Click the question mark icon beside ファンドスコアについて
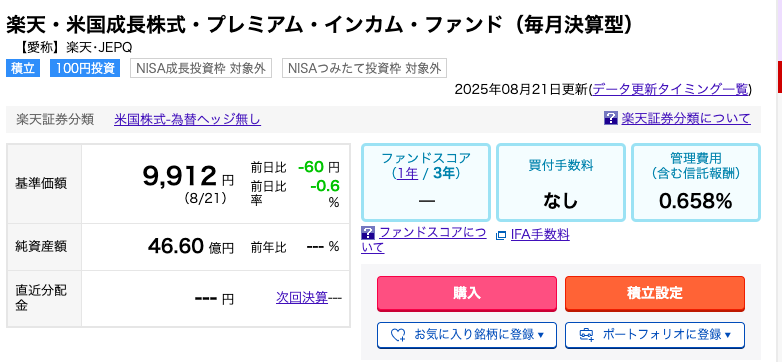The image size is (782, 362). [368, 232]
